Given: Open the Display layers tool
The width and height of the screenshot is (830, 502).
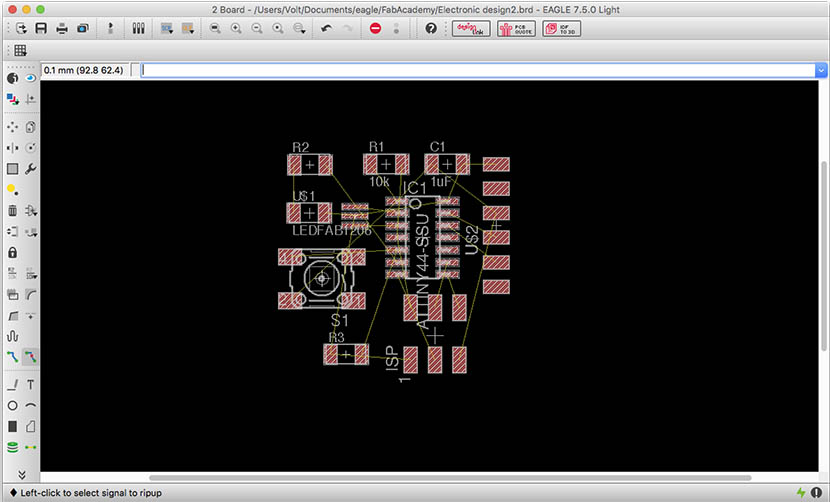Looking at the screenshot, I should coord(12,98).
